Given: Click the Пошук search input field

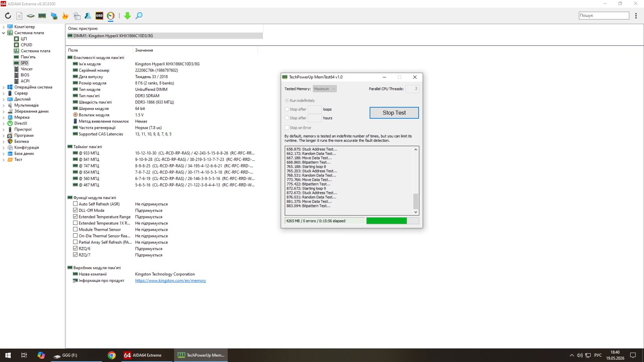Looking at the screenshot, I should [604, 15].
